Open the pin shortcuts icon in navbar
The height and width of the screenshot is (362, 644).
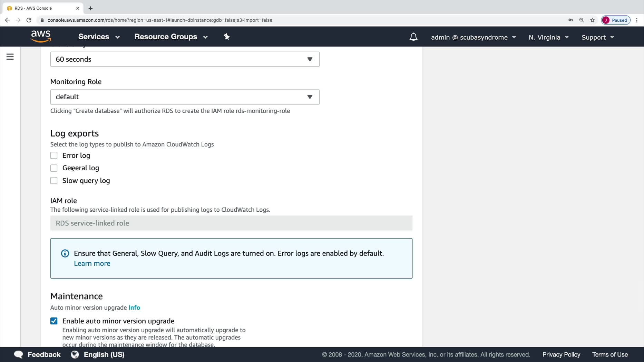[x=227, y=37]
